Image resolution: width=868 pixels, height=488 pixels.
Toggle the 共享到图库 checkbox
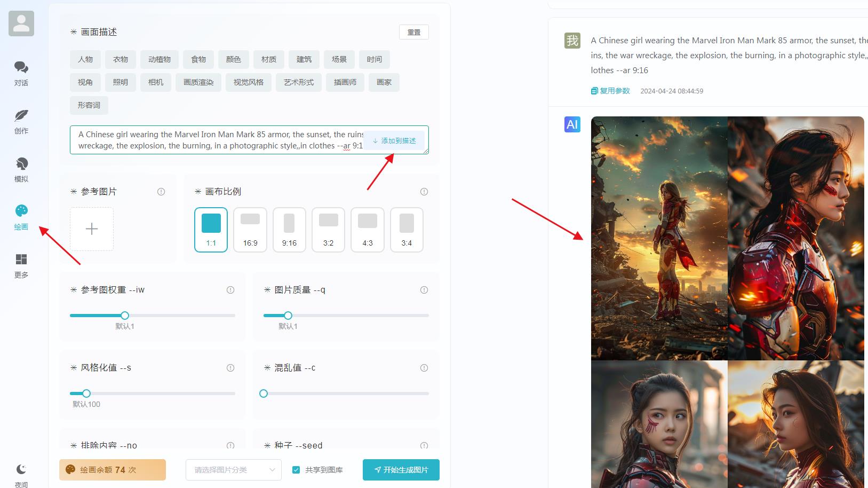(x=296, y=470)
